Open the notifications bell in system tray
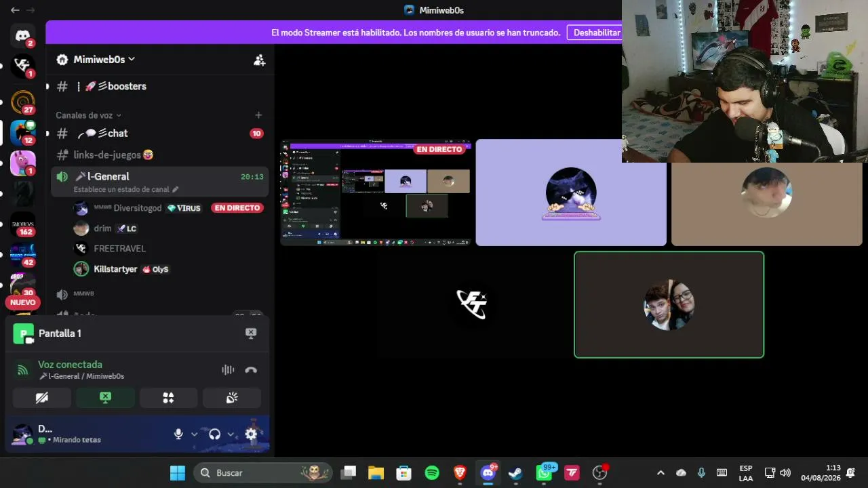The height and width of the screenshot is (488, 868). tap(850, 472)
